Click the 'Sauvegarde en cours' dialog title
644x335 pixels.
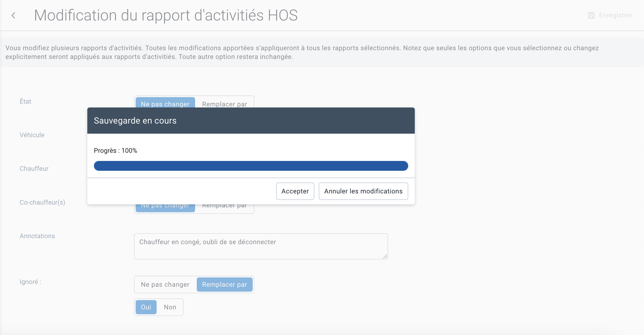[135, 121]
